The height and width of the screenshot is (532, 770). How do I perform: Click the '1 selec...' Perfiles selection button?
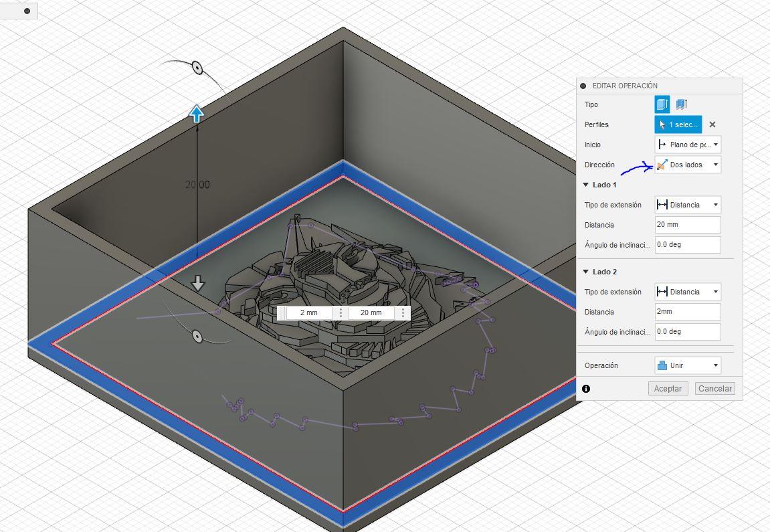(678, 124)
